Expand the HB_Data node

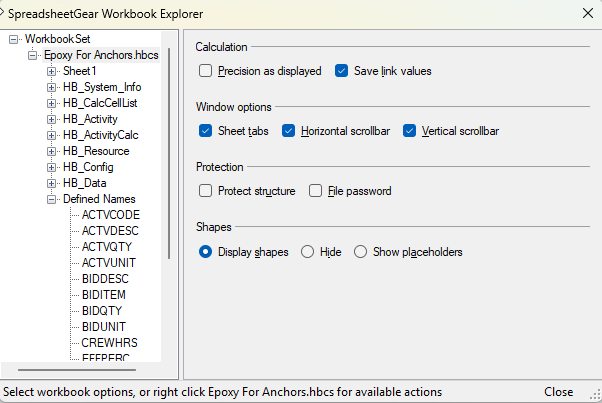point(51,183)
